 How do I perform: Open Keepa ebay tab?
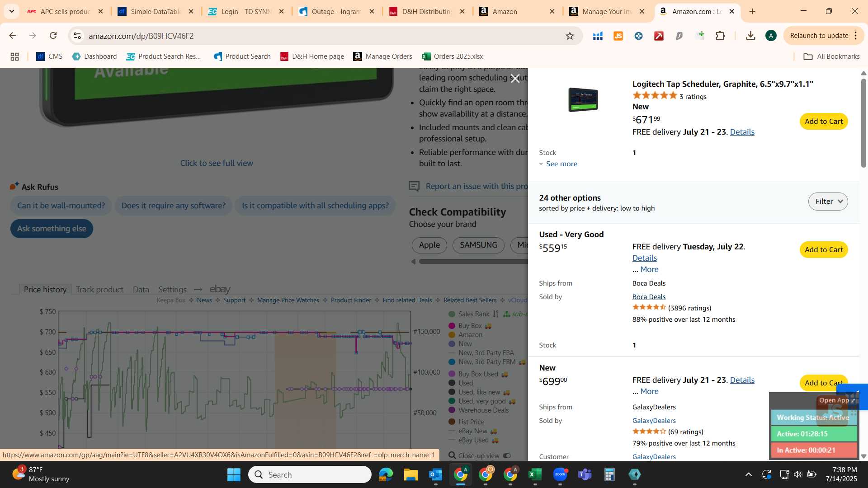[x=220, y=289]
